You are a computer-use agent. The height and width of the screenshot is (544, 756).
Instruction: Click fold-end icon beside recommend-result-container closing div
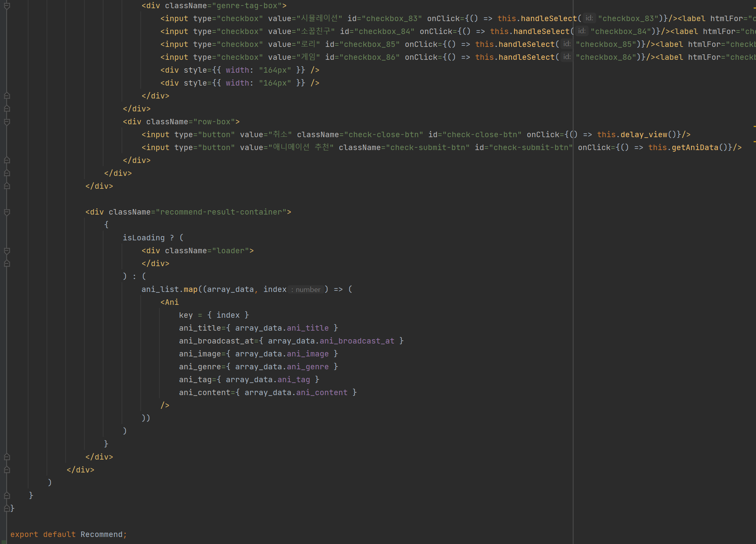tap(7, 457)
